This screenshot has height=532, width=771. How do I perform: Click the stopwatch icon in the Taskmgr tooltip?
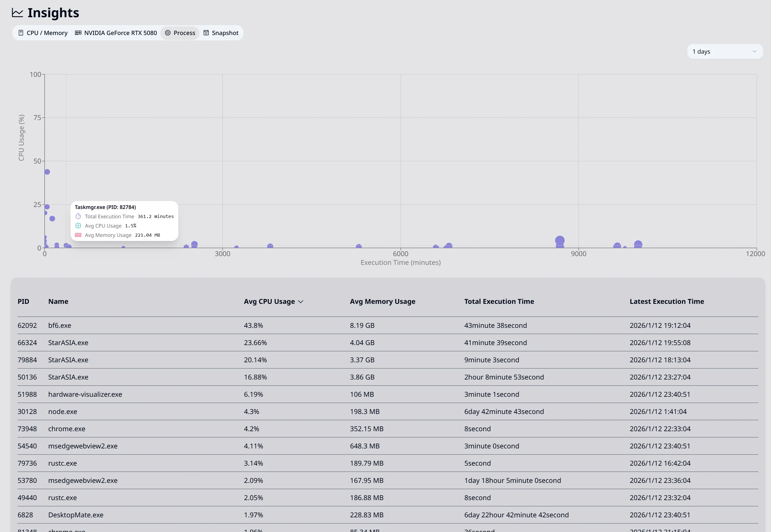pyautogui.click(x=78, y=216)
